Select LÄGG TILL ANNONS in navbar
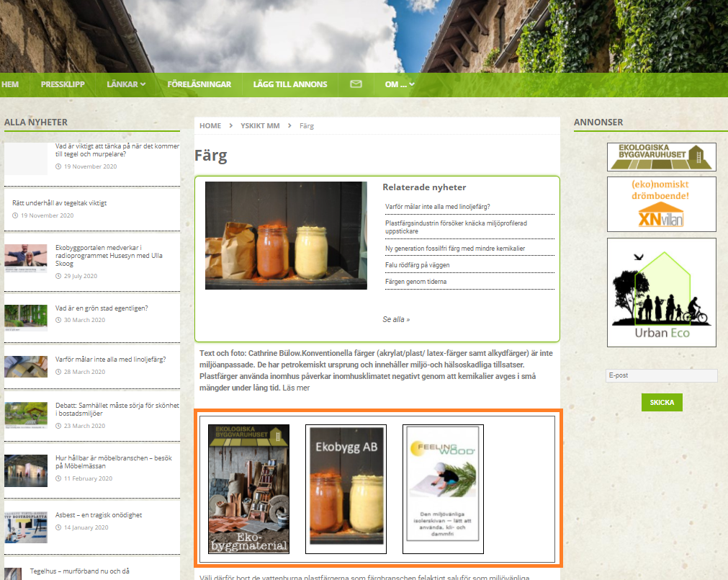The image size is (728, 580). coord(290,84)
